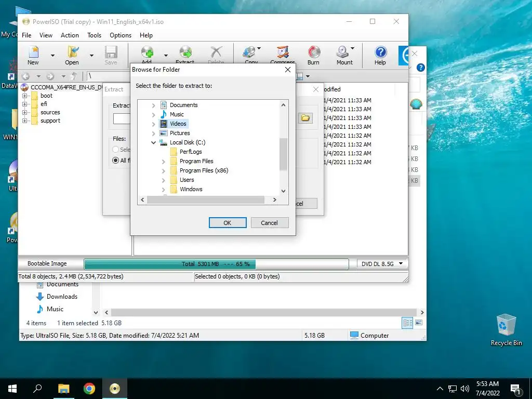Image resolution: width=532 pixels, height=399 pixels.
Task: Select Music in the folder browser
Action: tap(177, 114)
